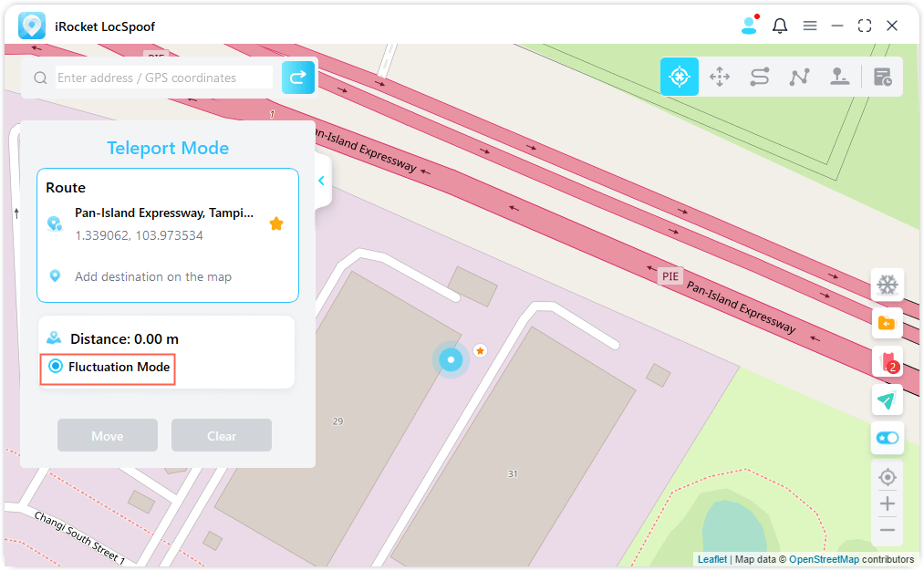Click the magnifier search icon
924x571 pixels.
[x=40, y=78]
